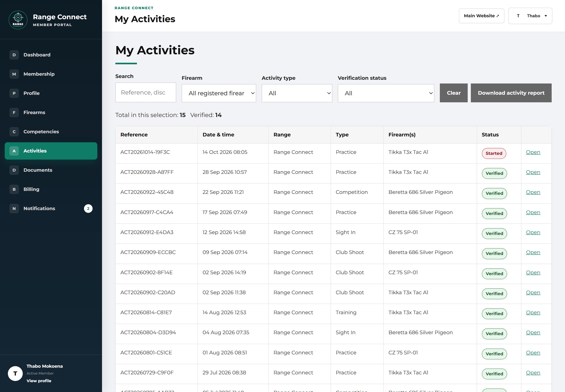
Task: Click reference ACT20260917-C4CA4
Action: click(x=147, y=212)
